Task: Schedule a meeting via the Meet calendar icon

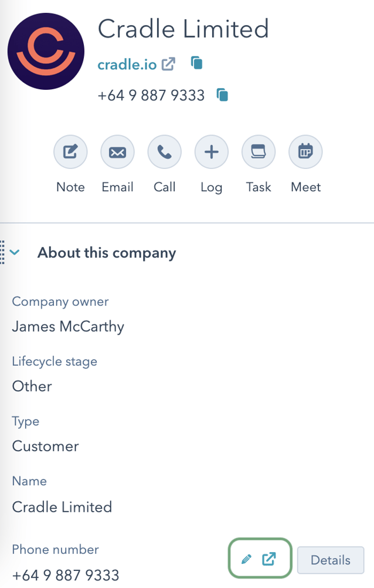Action: (305, 151)
